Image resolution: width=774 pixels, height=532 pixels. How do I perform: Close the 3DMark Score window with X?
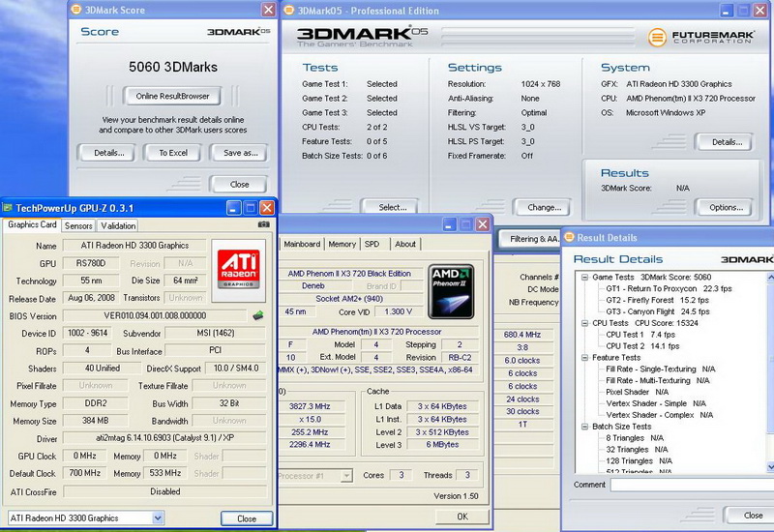(269, 10)
